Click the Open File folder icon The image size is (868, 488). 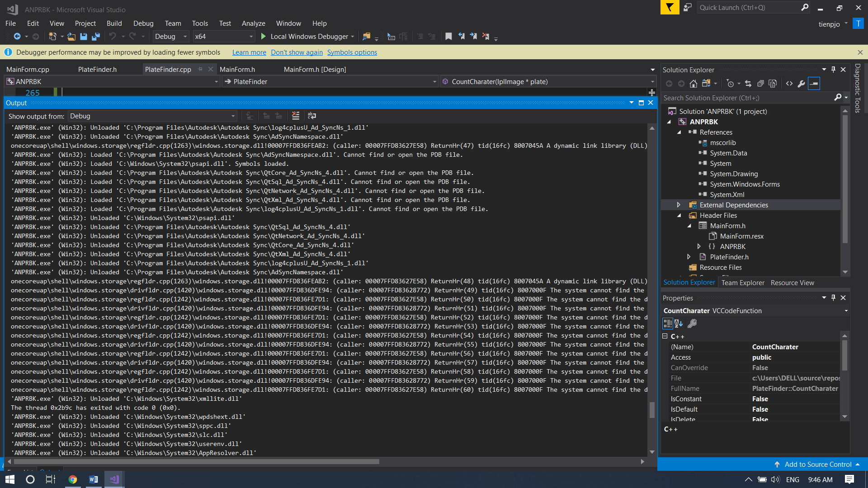coord(71,37)
